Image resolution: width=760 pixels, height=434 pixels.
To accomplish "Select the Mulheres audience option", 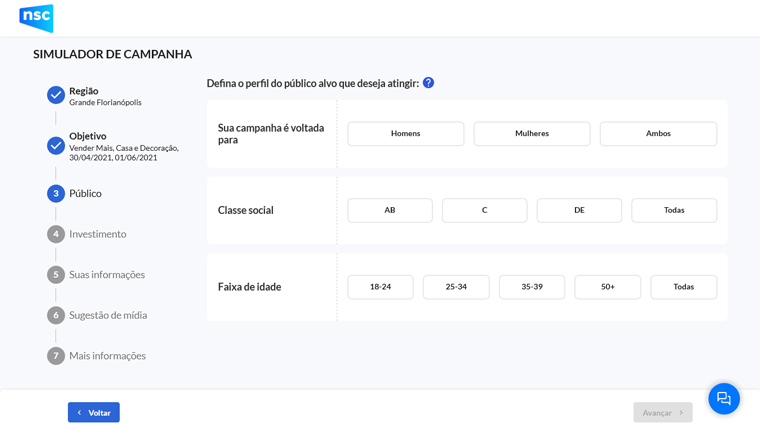I will (532, 134).
